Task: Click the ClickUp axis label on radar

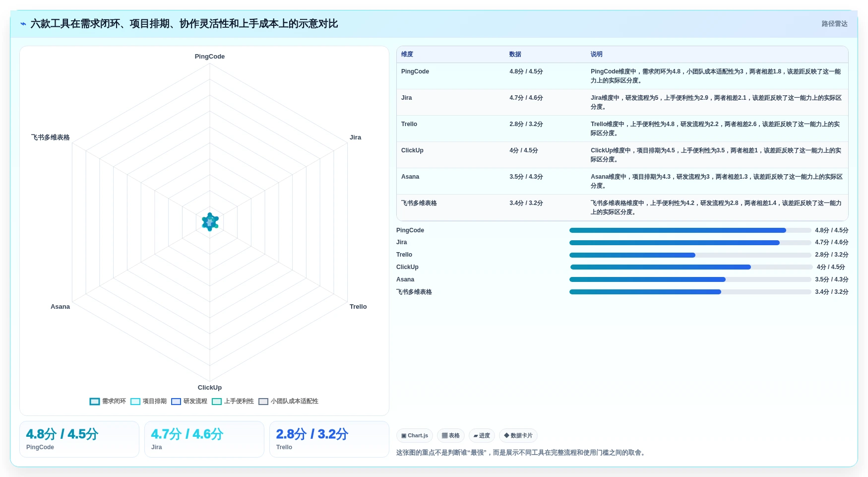Action: tap(210, 388)
